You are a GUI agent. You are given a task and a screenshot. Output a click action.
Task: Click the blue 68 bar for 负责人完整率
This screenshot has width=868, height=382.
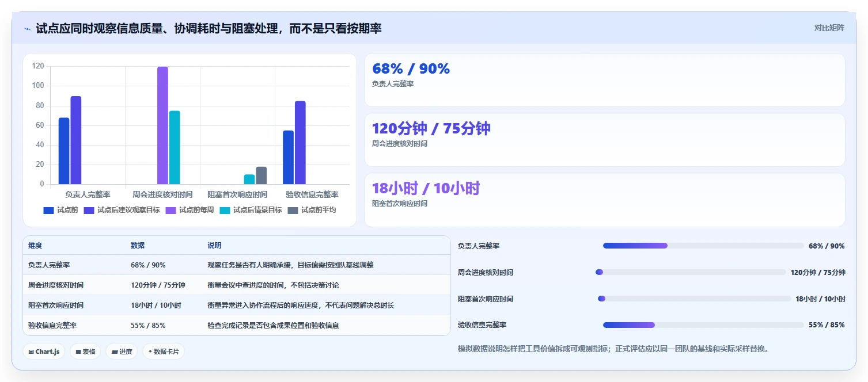coord(64,151)
